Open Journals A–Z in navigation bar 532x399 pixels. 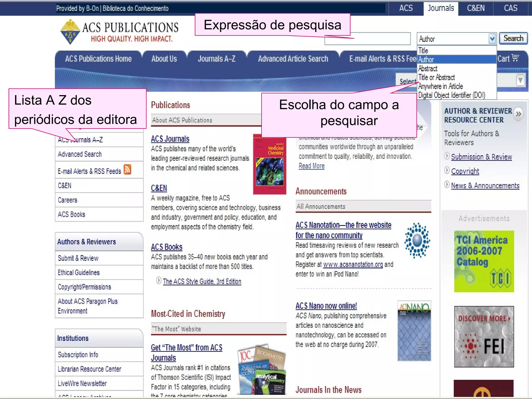click(x=217, y=59)
